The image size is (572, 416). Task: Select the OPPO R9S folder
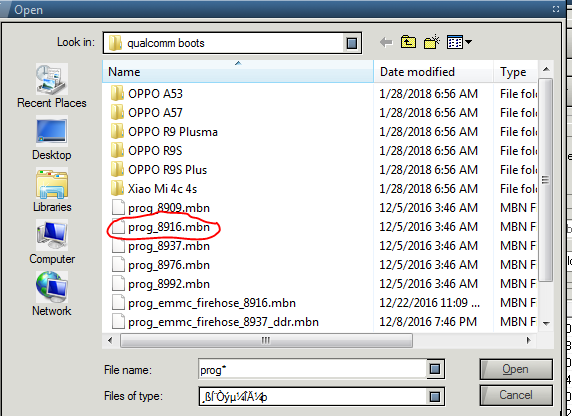[146, 151]
